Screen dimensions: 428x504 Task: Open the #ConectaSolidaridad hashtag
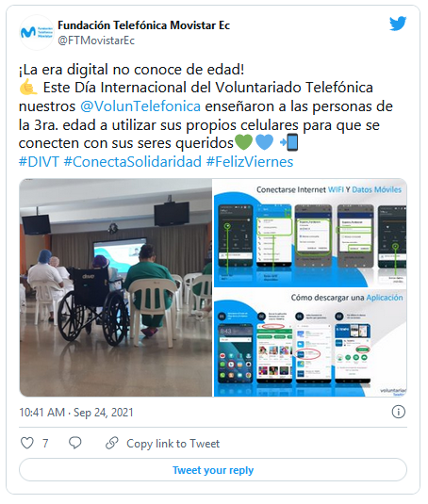(133, 162)
